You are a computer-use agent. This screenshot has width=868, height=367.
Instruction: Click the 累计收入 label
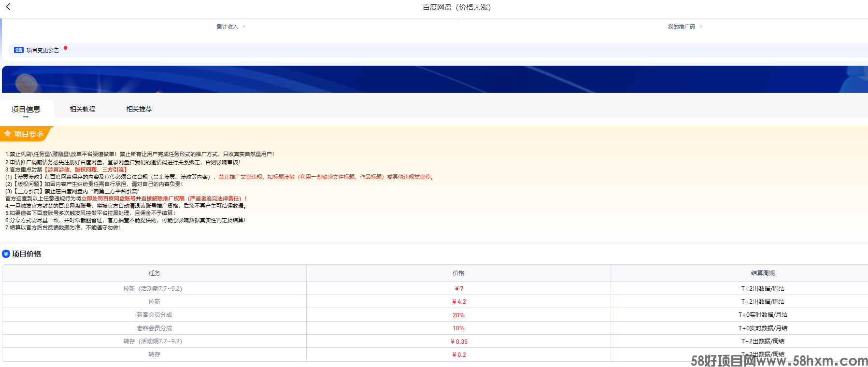(227, 27)
